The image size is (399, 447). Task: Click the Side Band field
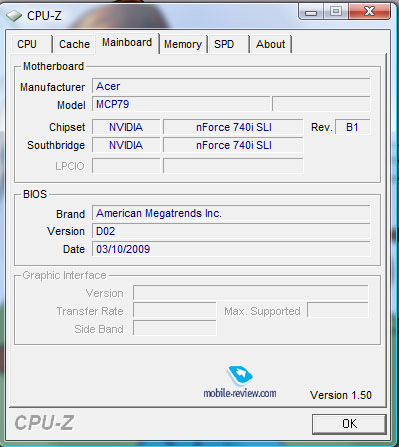(175, 329)
